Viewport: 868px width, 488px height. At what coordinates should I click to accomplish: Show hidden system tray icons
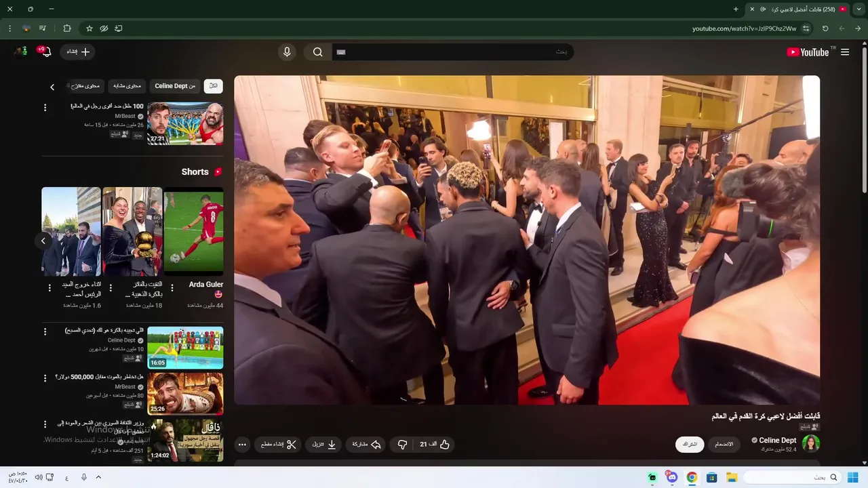tap(98, 477)
